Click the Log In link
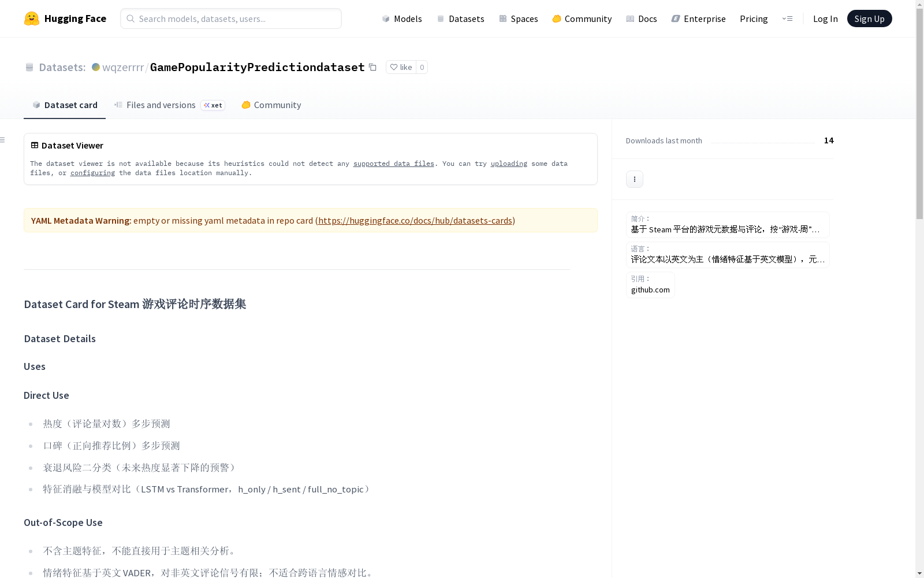 pyautogui.click(x=825, y=18)
